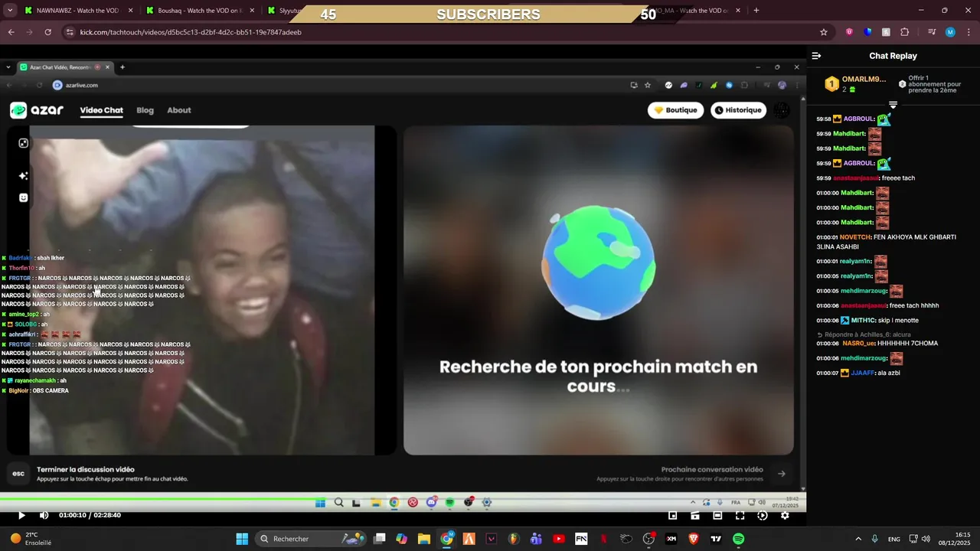Open TradingView from the taskbar

click(x=716, y=539)
